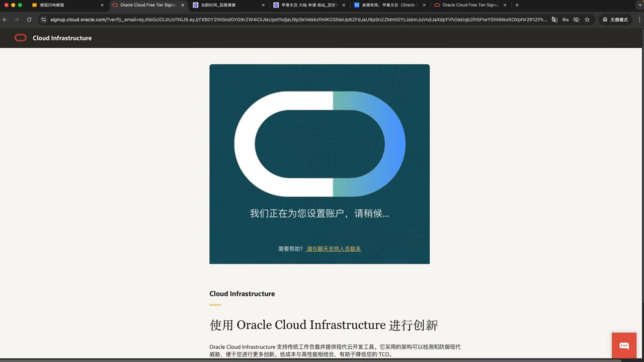Switch to the 亲测有效，甲骨文云 tab

pos(389,5)
